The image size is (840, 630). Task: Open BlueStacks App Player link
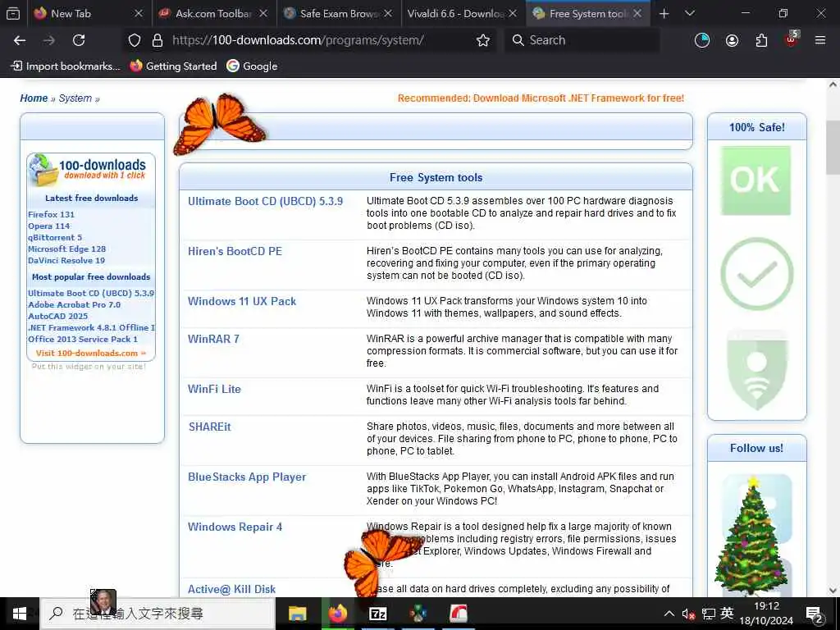click(x=246, y=477)
